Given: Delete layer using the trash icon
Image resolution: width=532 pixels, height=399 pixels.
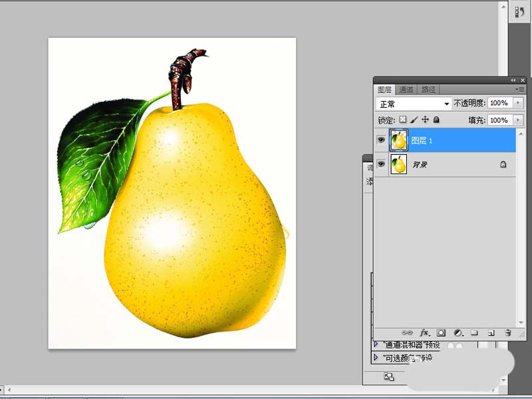Looking at the screenshot, I should pyautogui.click(x=507, y=332).
